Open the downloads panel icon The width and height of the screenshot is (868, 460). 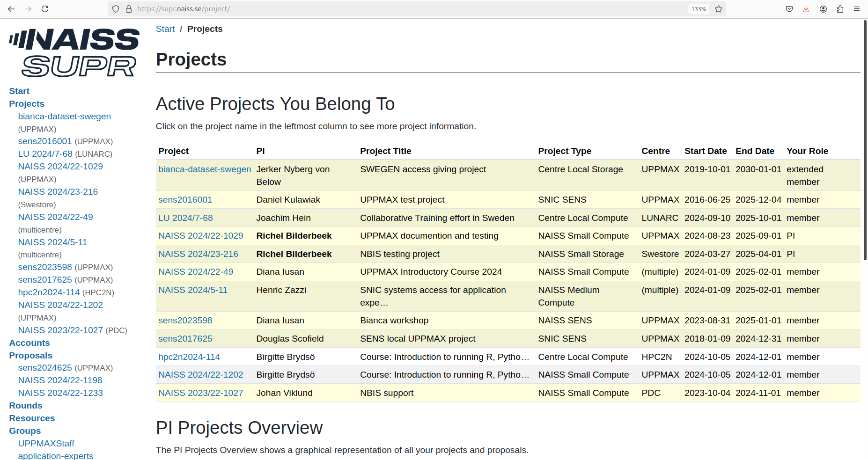click(806, 8)
